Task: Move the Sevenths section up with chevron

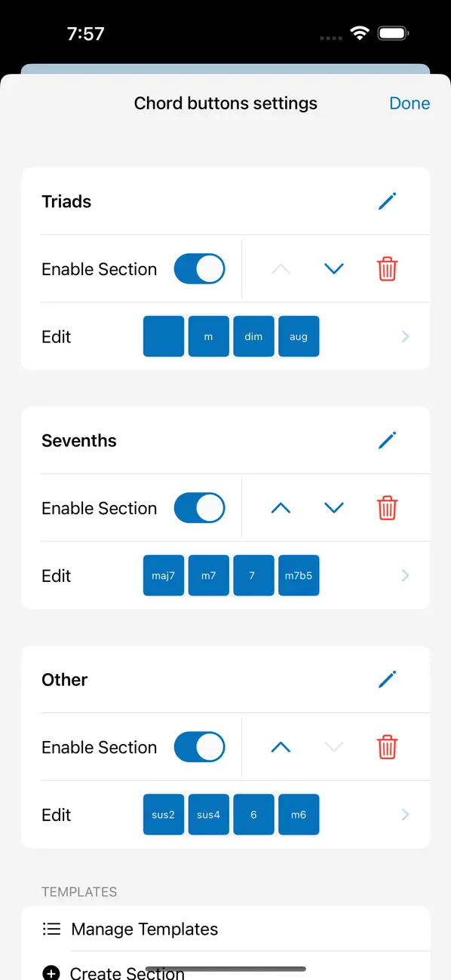Action: tap(281, 507)
